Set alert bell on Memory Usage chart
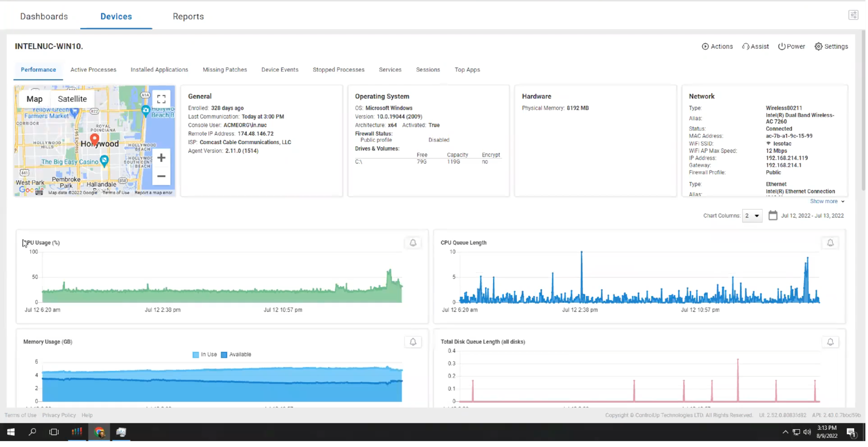Screen dimensions: 868x447 [x=413, y=342]
